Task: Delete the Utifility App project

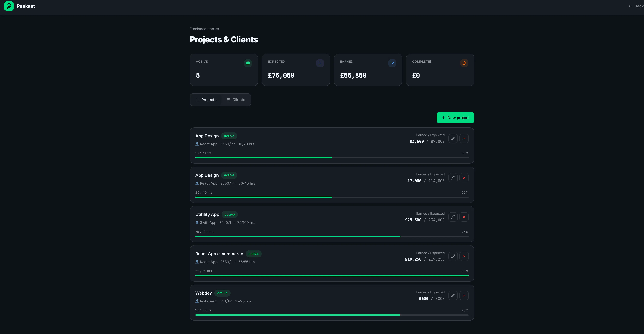Action: (464, 217)
